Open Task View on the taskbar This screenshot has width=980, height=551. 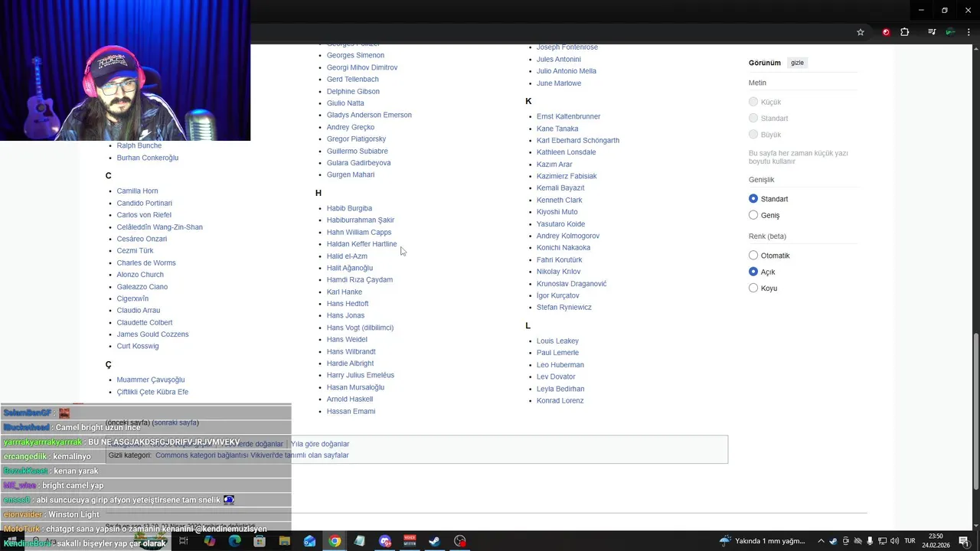point(184,541)
